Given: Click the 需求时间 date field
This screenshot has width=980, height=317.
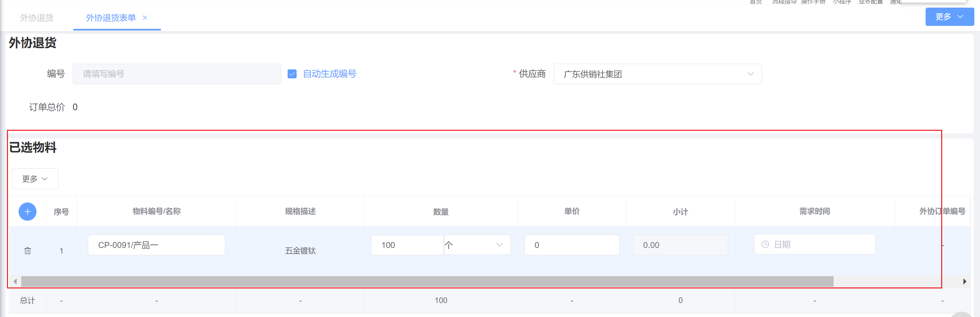Looking at the screenshot, I should 814,244.
